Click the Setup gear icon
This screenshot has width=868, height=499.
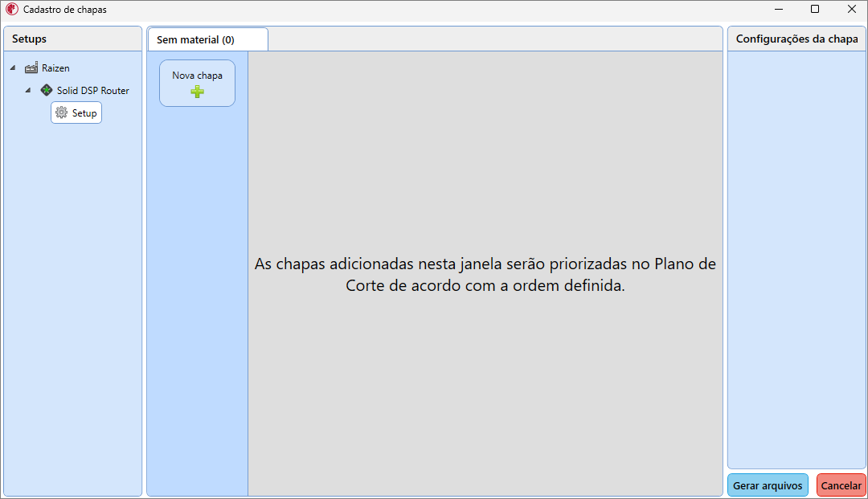(x=61, y=112)
